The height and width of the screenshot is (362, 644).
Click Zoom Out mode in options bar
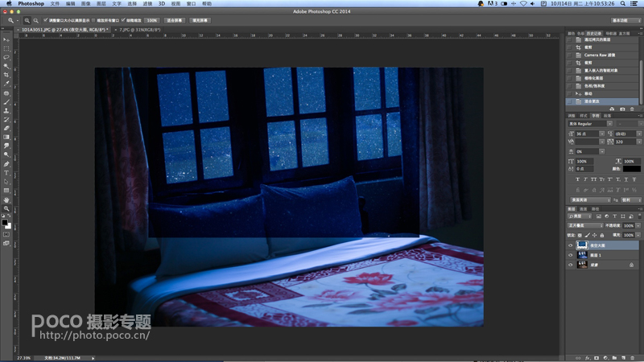click(x=35, y=20)
